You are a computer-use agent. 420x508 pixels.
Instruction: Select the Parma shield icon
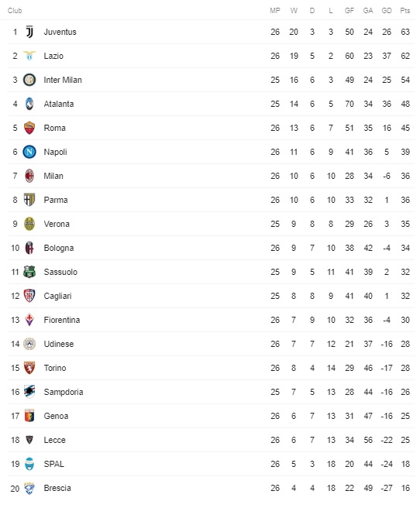[29, 200]
